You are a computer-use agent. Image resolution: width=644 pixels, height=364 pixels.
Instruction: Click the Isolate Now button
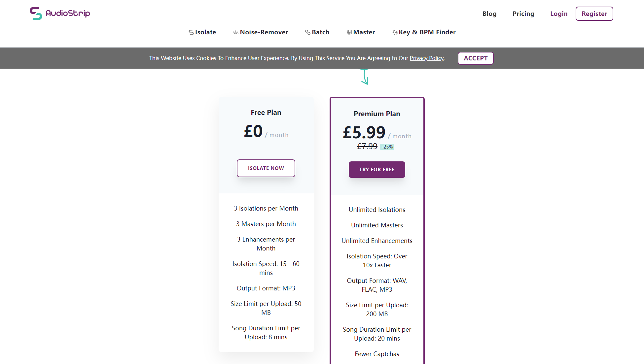tap(266, 168)
